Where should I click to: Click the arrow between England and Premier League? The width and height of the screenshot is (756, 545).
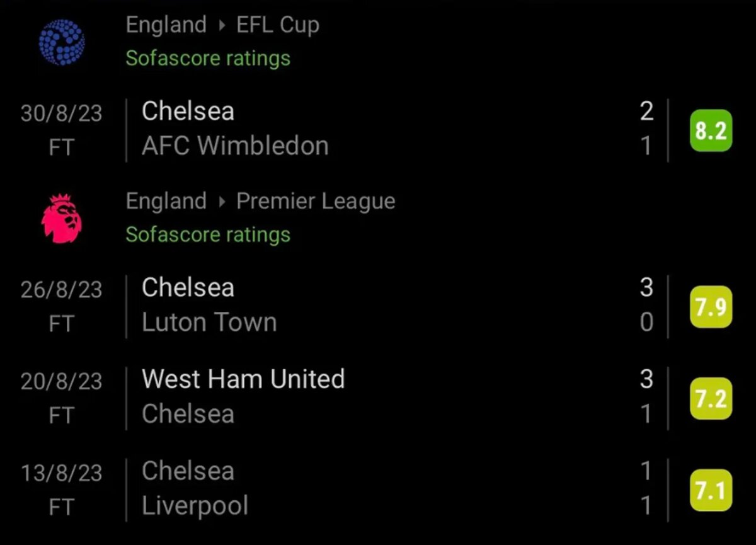pyautogui.click(x=222, y=202)
